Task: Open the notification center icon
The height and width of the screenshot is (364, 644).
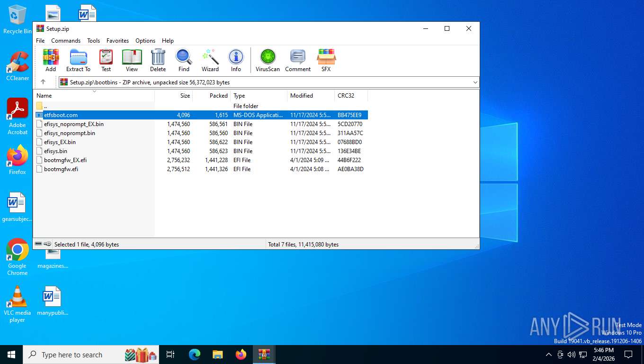Action: [628, 355]
